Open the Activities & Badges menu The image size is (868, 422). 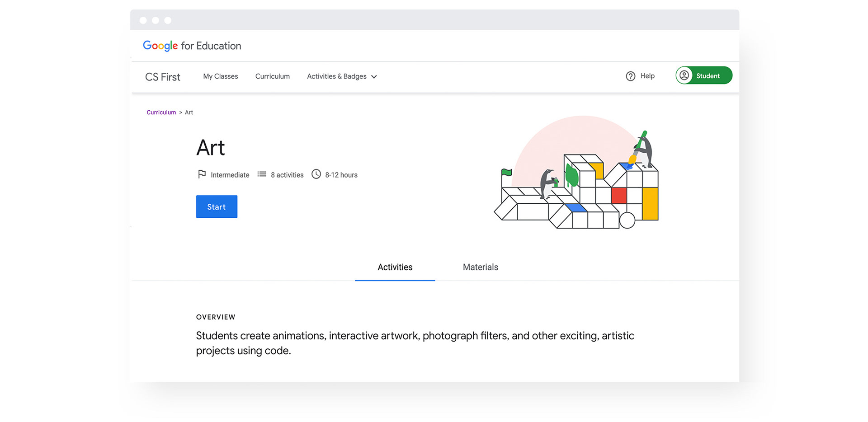click(342, 76)
